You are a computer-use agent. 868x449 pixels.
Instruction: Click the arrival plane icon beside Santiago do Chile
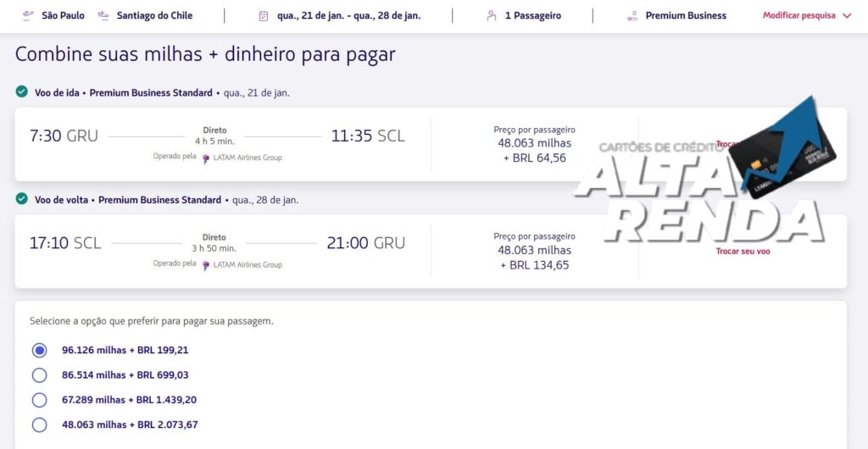(103, 15)
